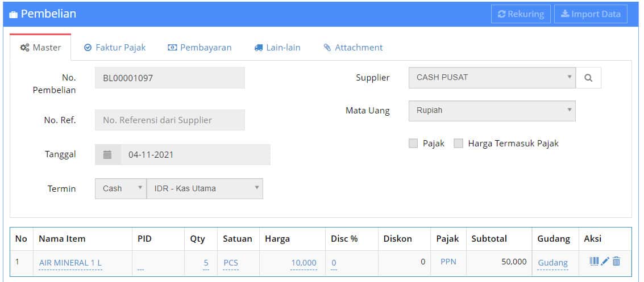Viewport: 644px width, 282px height.
Task: Click the supplier search magnifier icon
Action: (x=588, y=78)
